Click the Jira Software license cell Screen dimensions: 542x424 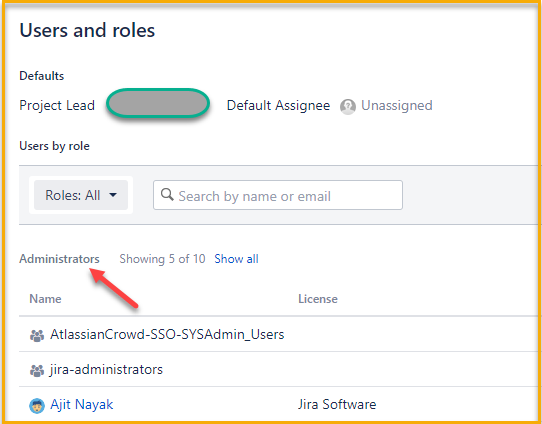[x=337, y=404]
